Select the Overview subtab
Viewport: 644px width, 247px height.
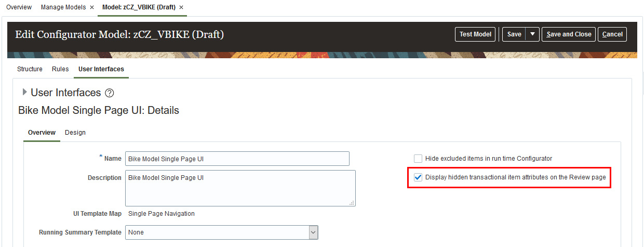(42, 133)
